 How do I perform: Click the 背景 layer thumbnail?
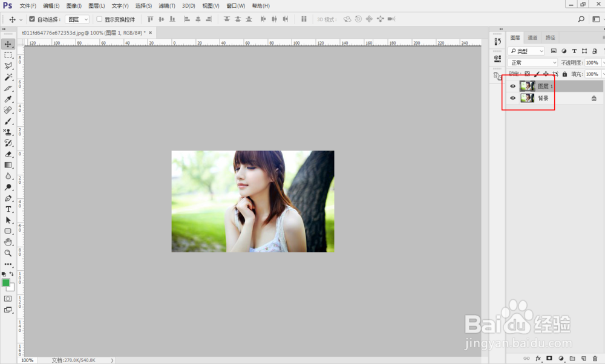point(527,98)
